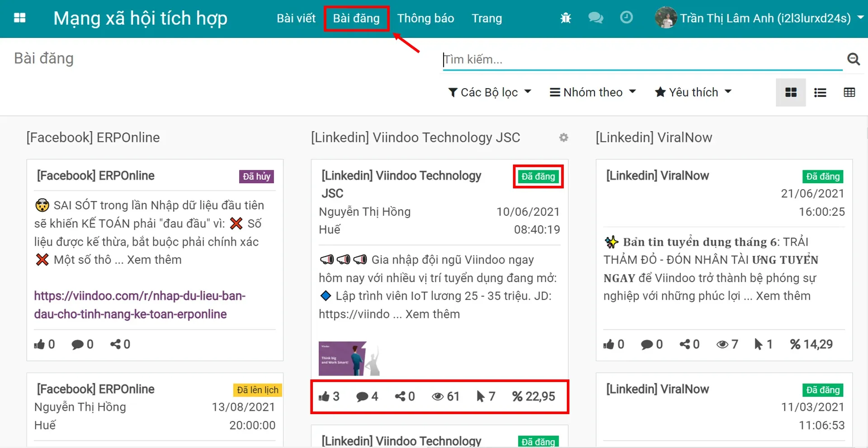Expand Xem thêm on cancelled ERPOnline post
The width and height of the screenshot is (868, 448).
point(154,260)
